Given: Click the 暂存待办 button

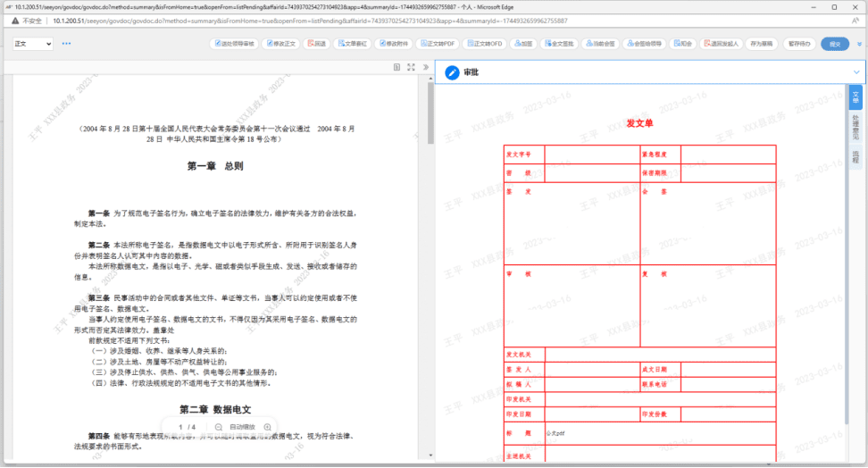Looking at the screenshot, I should pos(799,44).
